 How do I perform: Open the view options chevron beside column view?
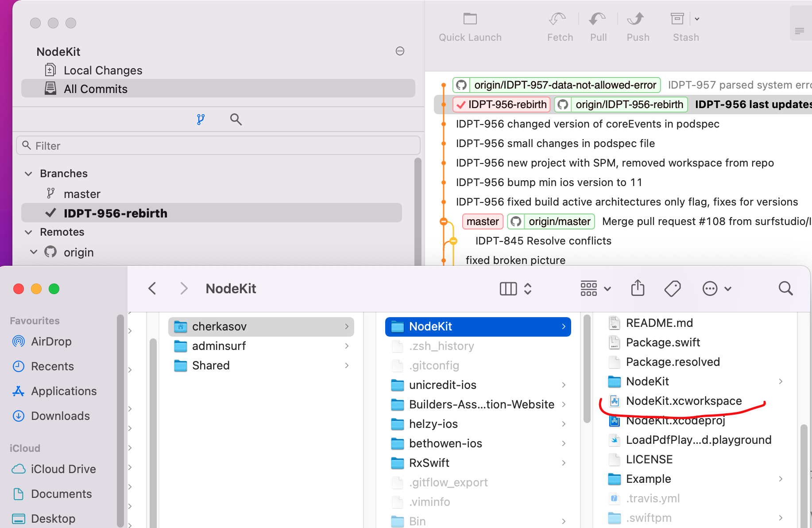pos(528,288)
